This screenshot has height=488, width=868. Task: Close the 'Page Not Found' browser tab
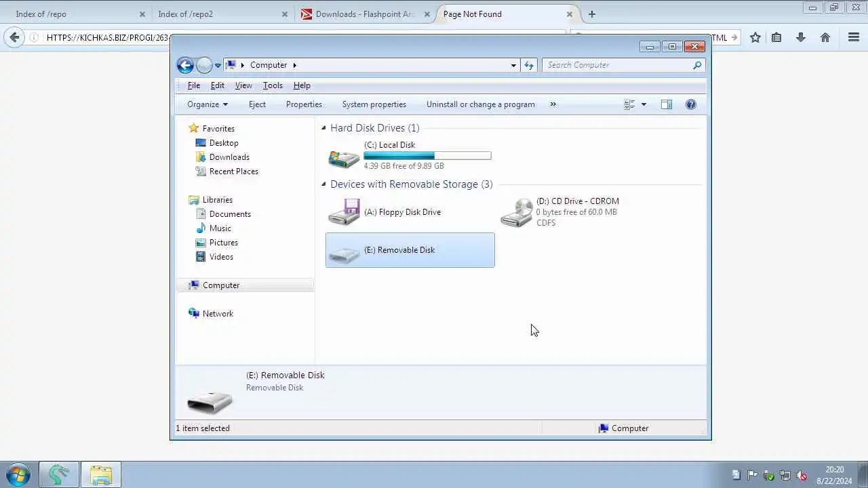570,14
